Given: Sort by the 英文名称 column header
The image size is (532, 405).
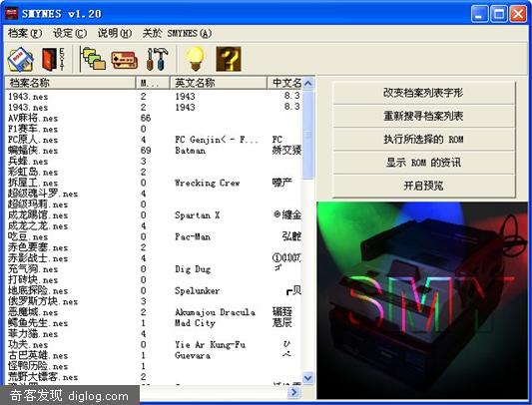Looking at the screenshot, I should tap(219, 83).
